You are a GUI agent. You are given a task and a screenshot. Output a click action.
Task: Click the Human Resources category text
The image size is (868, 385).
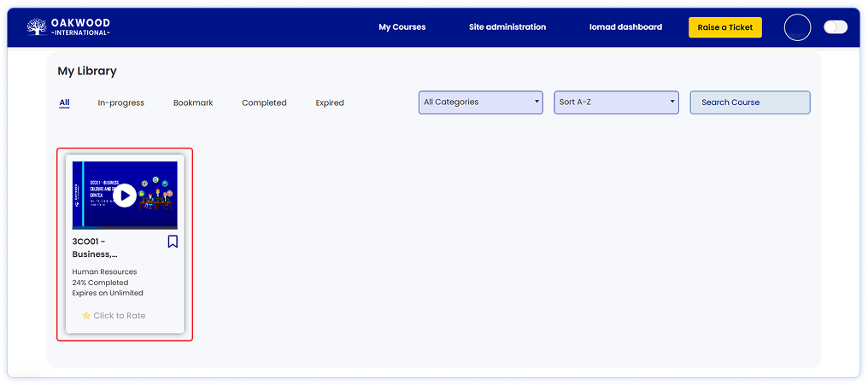(x=104, y=272)
